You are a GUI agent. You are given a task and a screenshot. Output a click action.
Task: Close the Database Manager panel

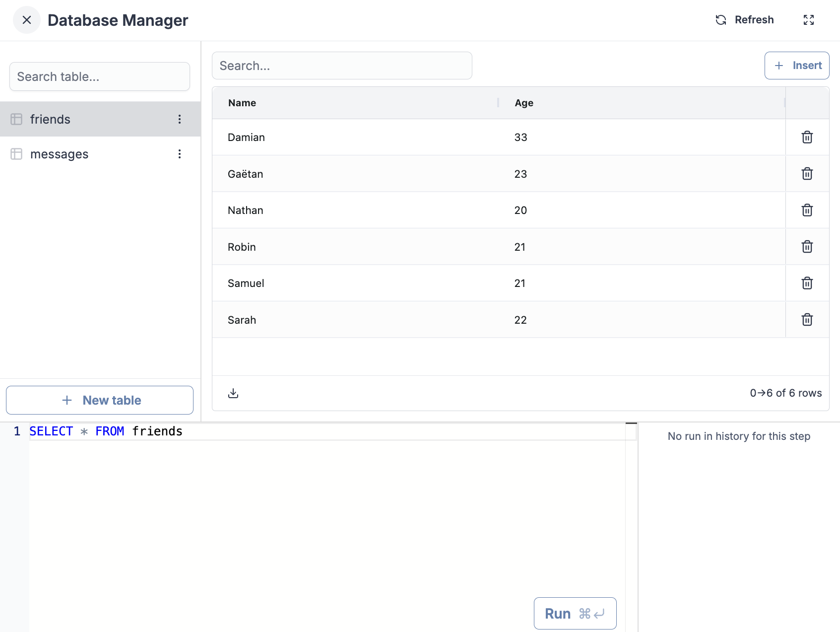coord(27,20)
